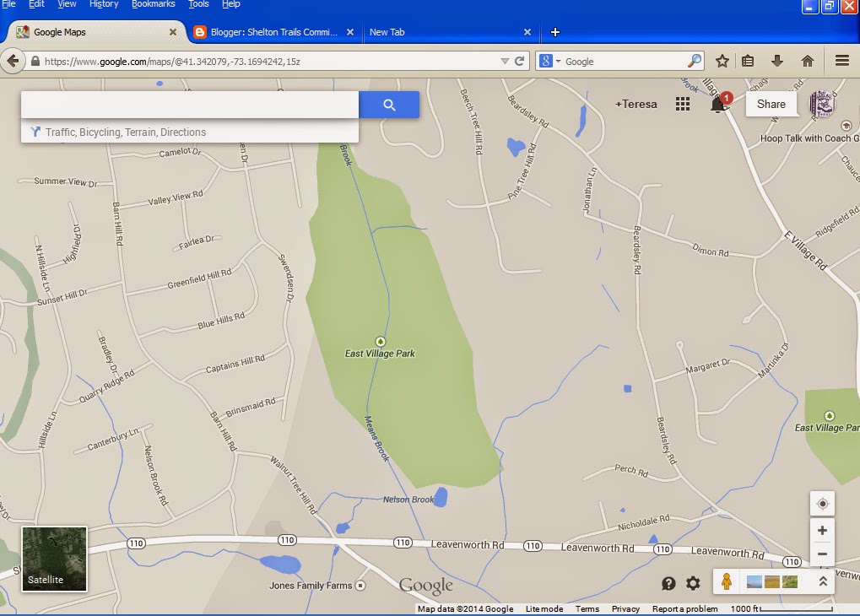Click the East Village Park label
The height and width of the screenshot is (616, 860).
(380, 354)
